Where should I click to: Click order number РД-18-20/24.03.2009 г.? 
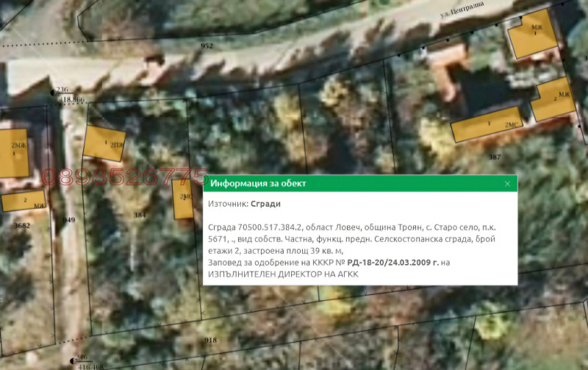[392, 263]
